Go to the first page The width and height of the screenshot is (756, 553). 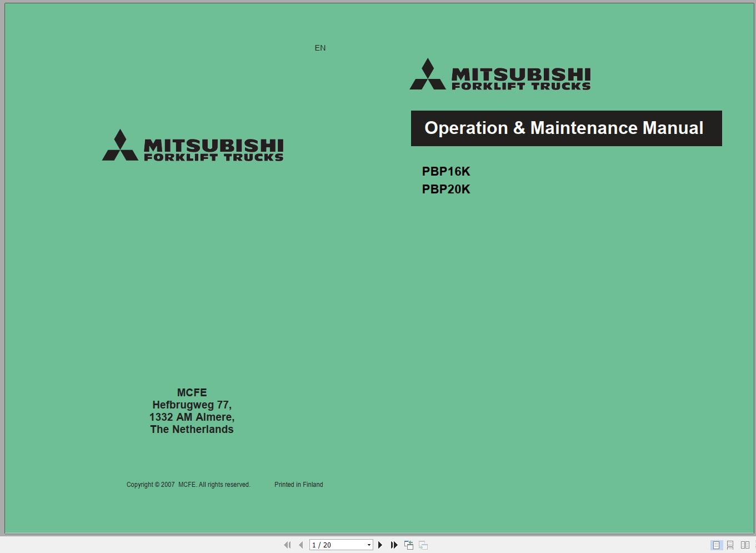pos(287,545)
